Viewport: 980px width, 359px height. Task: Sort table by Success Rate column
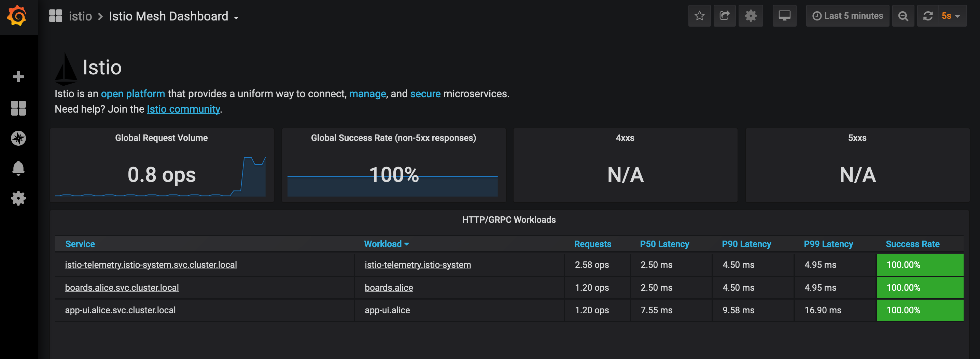click(912, 244)
